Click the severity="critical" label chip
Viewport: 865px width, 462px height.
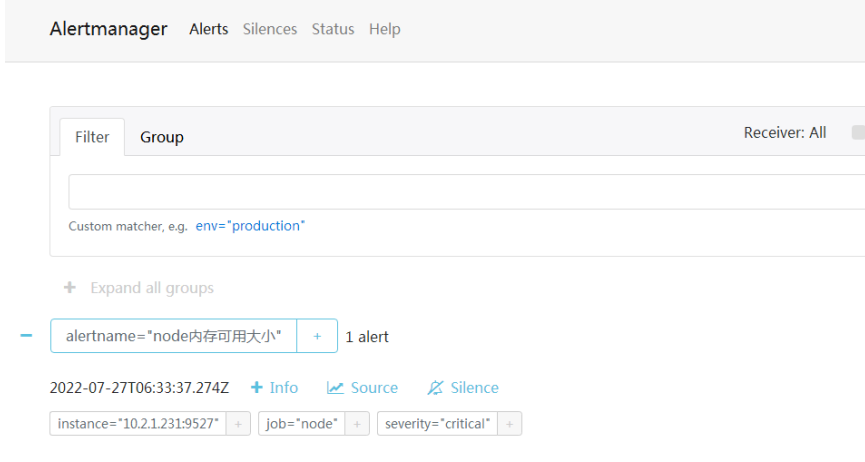(437, 424)
